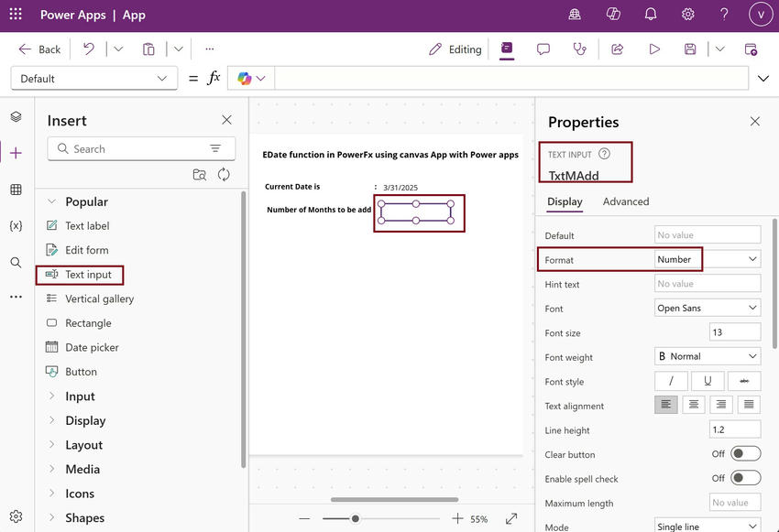Viewport: 779px width, 532px height.
Task: Open Settings gear at bottom of left rail
Action: point(16,516)
